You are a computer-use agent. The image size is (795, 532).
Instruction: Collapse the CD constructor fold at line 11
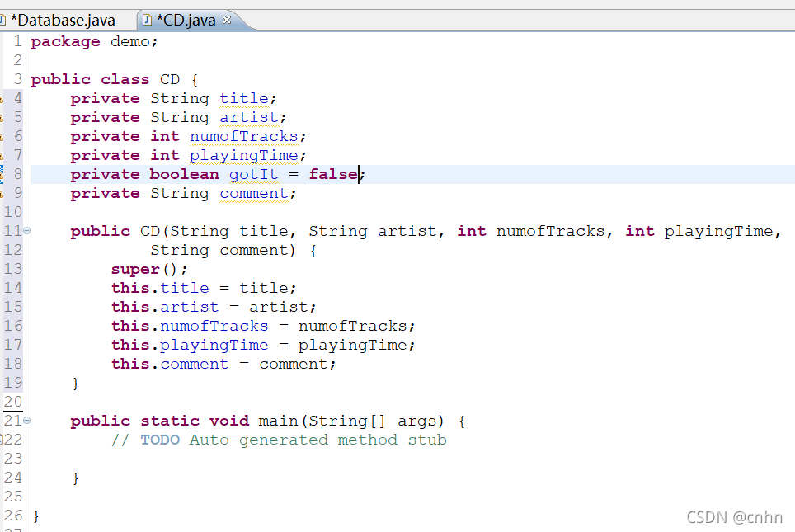26,231
